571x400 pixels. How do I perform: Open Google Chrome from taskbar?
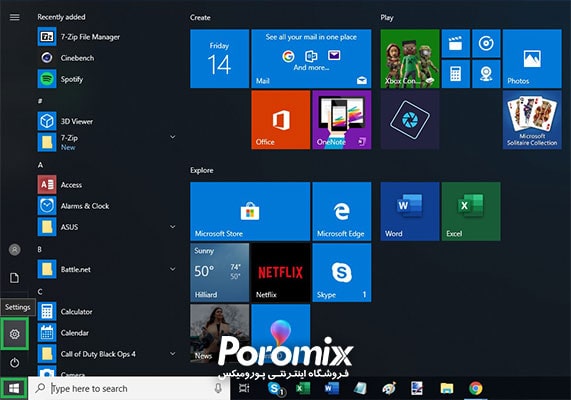click(476, 388)
